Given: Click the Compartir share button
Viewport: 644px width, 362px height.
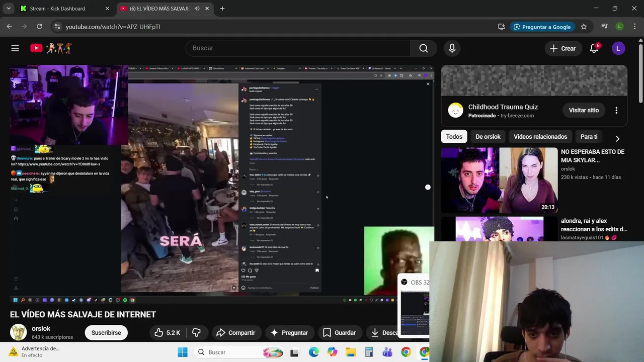Looking at the screenshot, I should coord(235,333).
